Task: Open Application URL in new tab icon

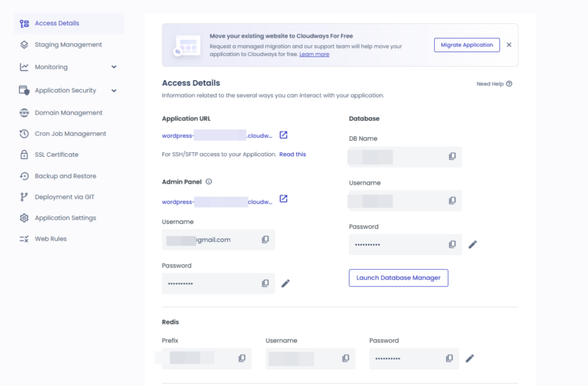Action: pos(284,135)
